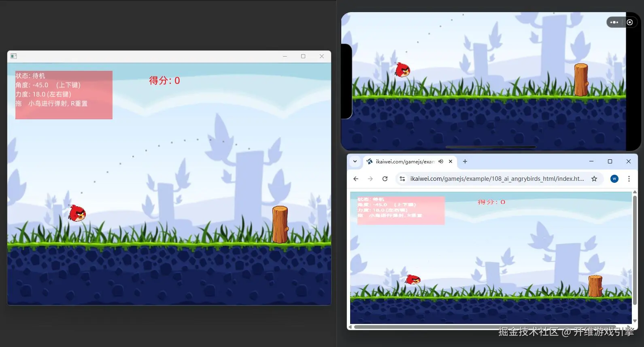The image size is (644, 347).
Task: Click the scroll-left arrow in Chrome's page
Action: 351,327
